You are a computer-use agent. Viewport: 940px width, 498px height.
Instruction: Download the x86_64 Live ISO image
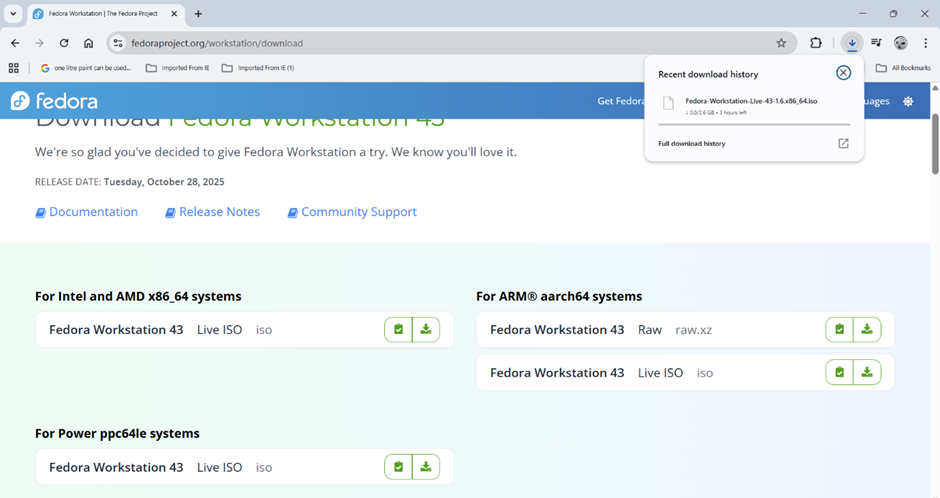click(x=426, y=329)
